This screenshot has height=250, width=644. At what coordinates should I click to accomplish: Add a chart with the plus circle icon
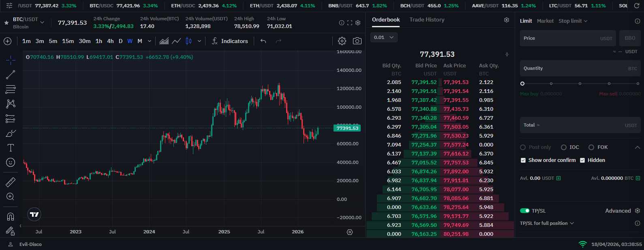pyautogui.click(x=7, y=41)
